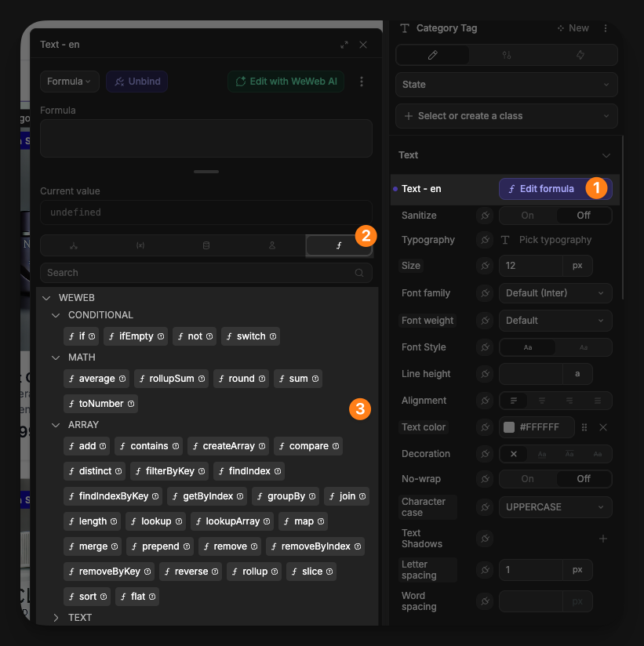Turn No-wrap On
644x646 pixels.
(526, 478)
